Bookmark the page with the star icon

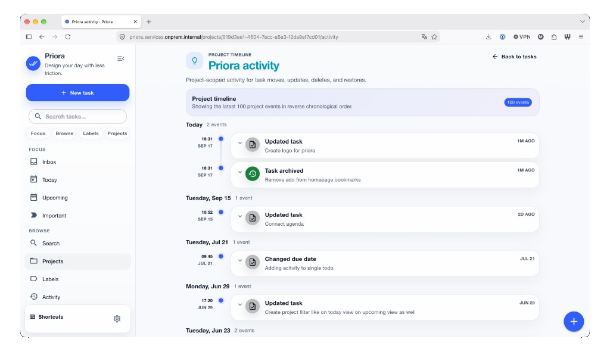[434, 37]
